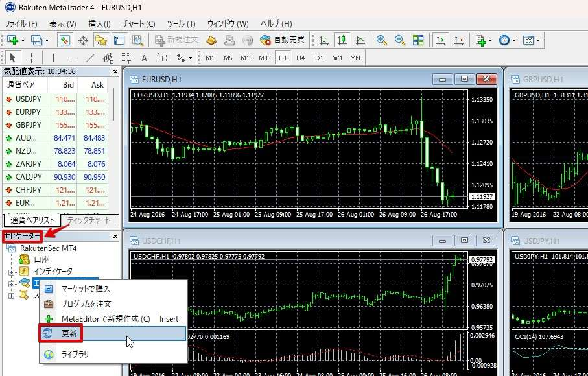Expand the New Chart dropdown arrow
588x376 pixels.
pos(23,40)
